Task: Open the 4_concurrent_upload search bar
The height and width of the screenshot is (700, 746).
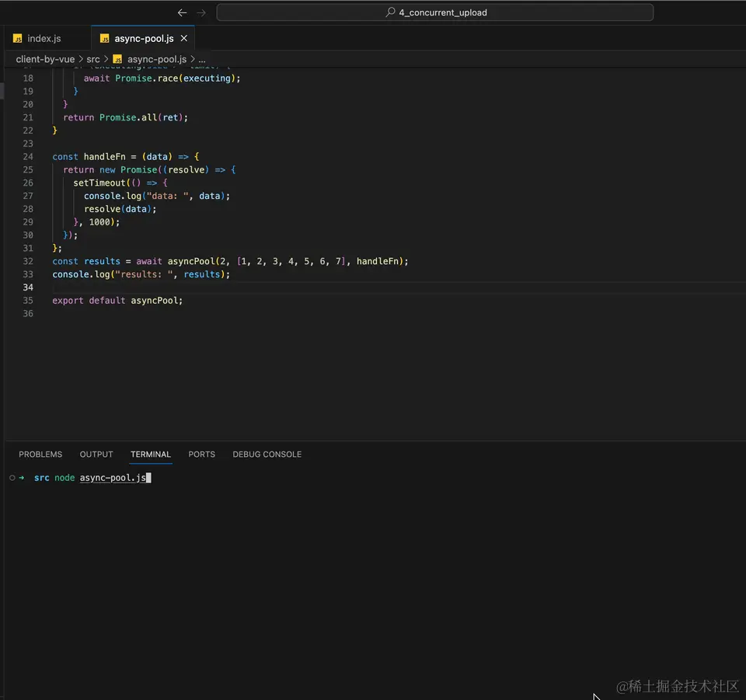Action: (x=435, y=12)
